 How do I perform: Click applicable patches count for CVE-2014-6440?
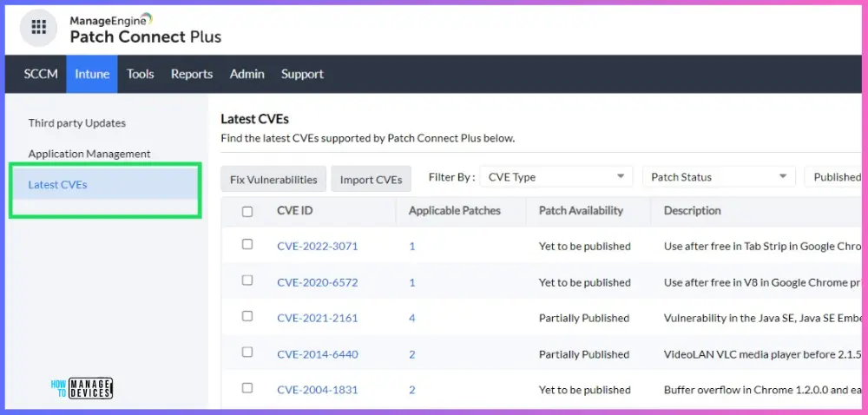coord(411,354)
